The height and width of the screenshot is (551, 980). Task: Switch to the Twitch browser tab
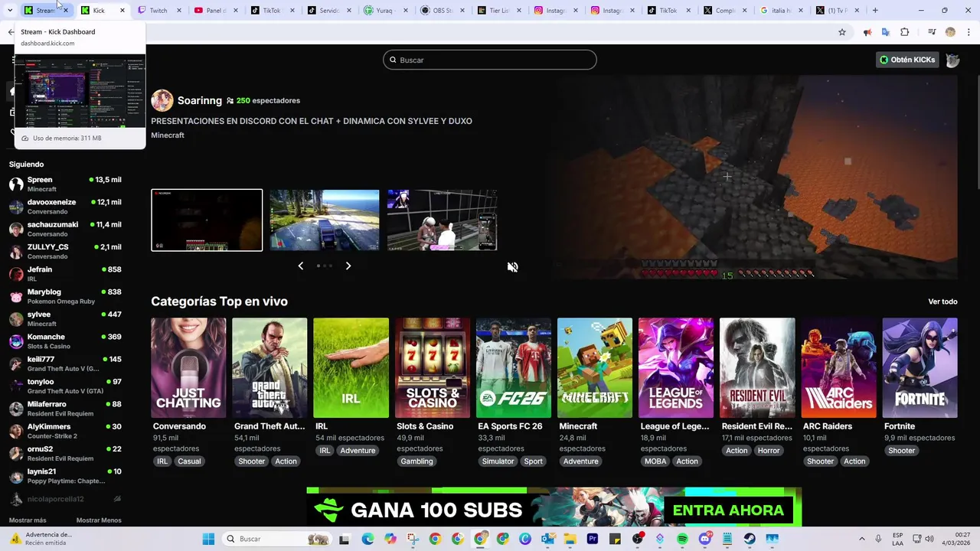158,11
